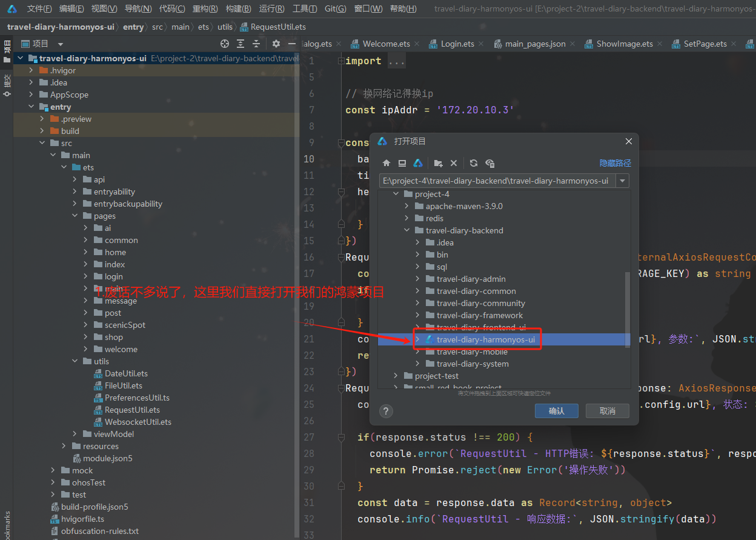
Task: Open the 编辑(E) menu
Action: click(72, 8)
